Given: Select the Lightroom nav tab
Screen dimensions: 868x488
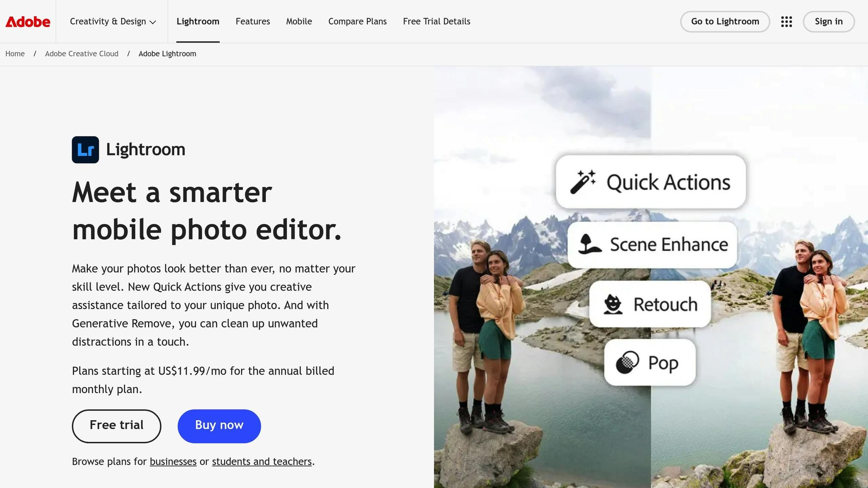Looking at the screenshot, I should tap(198, 22).
